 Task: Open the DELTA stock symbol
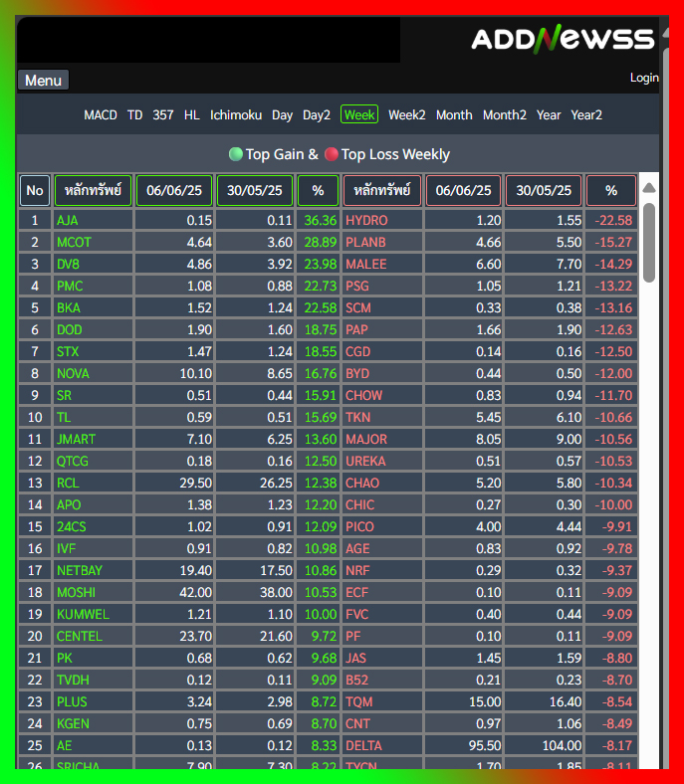[x=363, y=745]
